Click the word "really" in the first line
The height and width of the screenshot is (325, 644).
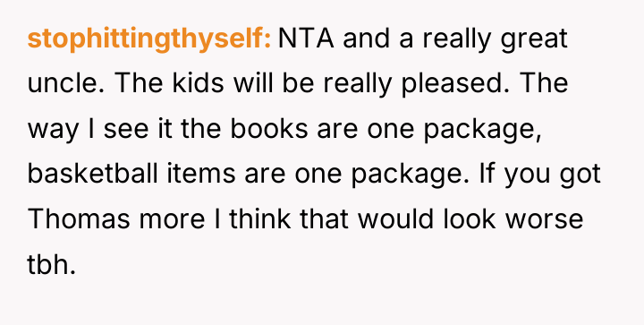click(457, 39)
